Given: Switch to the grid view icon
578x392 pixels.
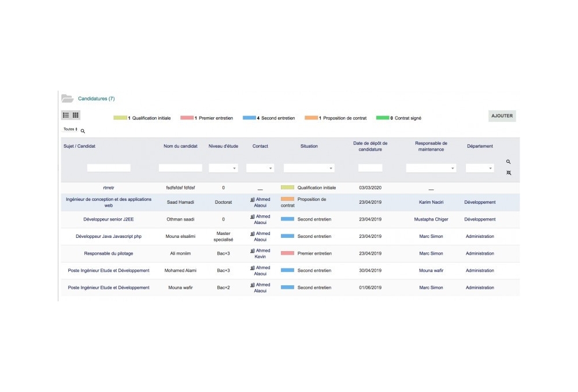Looking at the screenshot, I should click(75, 115).
